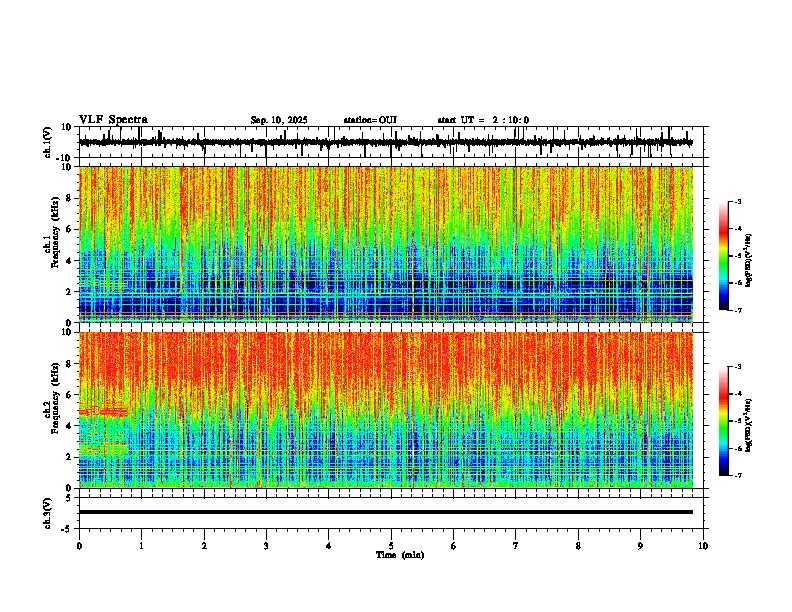
Task: Click the "-7" label on ch.2 color bar
Action: pos(737,476)
